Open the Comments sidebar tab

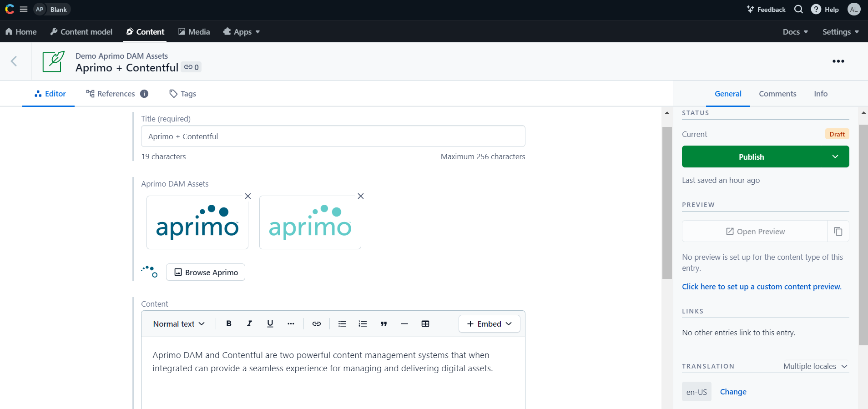point(777,94)
